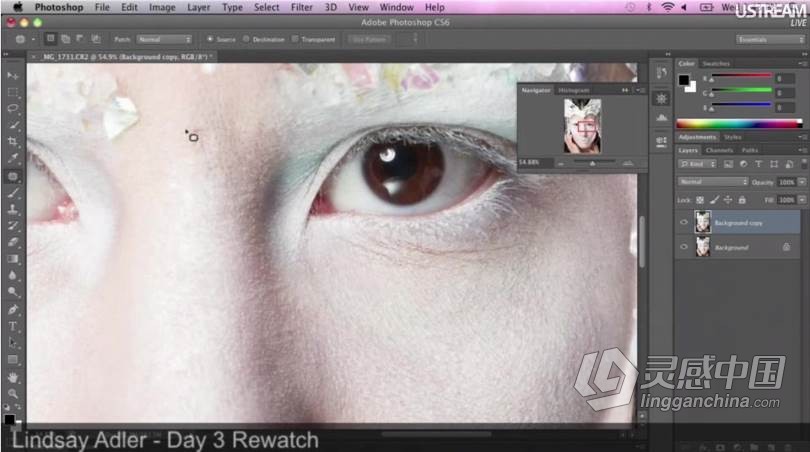The image size is (810, 452).
Task: Select the Quick Selection tool
Action: pyautogui.click(x=12, y=125)
